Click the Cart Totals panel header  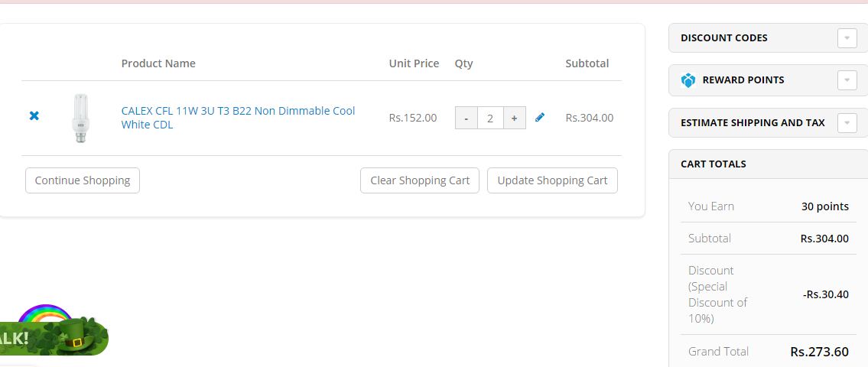(714, 164)
